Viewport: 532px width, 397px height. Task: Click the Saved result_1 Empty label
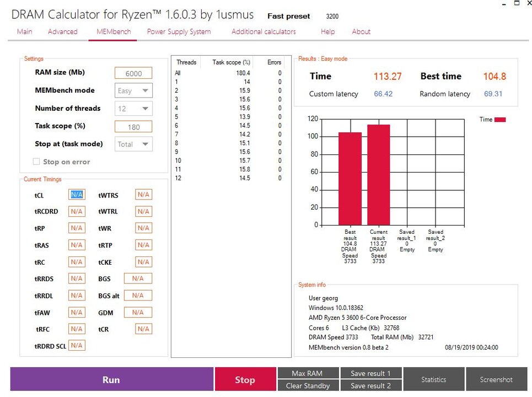click(x=407, y=240)
